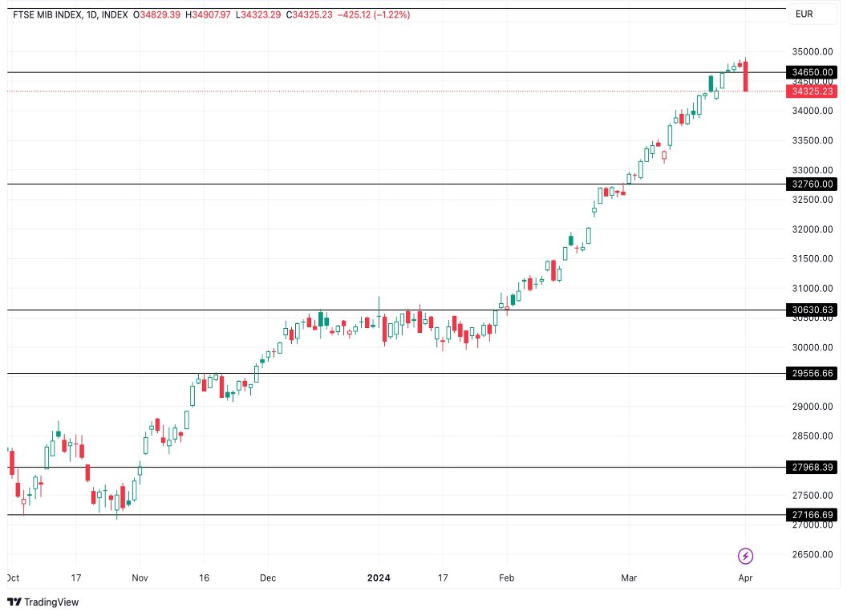Select the open price value 34829.39
The height and width of the screenshot is (616, 847).
[x=156, y=14]
